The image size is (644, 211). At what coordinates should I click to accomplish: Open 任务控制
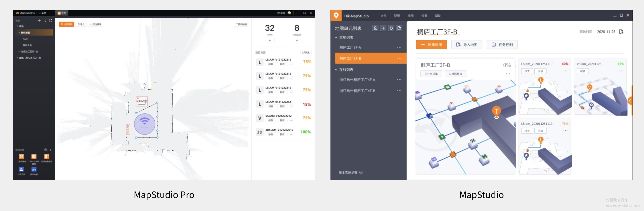(x=502, y=44)
